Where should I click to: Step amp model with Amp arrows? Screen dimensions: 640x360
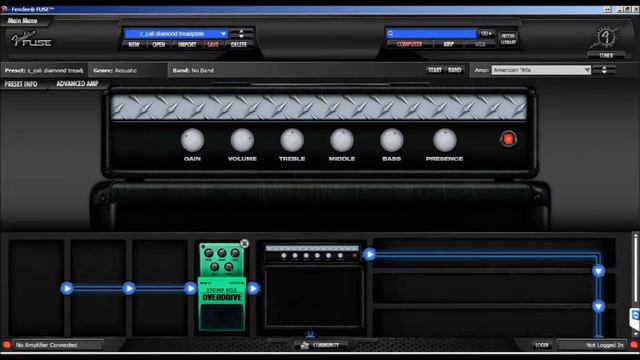pos(604,70)
